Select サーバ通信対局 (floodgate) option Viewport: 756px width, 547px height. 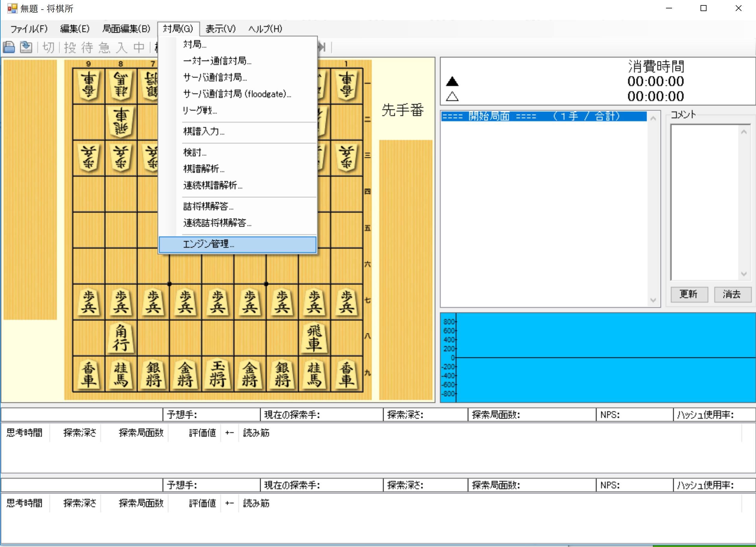(x=237, y=94)
